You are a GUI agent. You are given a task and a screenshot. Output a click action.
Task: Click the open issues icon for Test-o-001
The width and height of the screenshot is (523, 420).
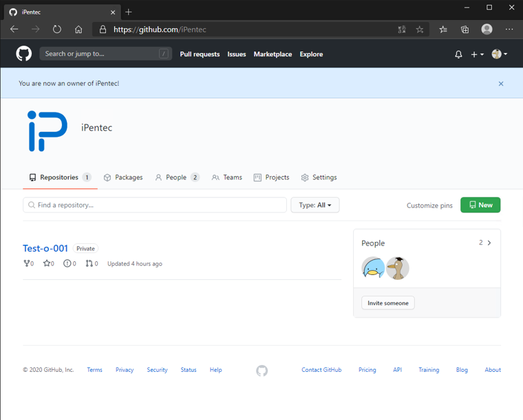[67, 263]
